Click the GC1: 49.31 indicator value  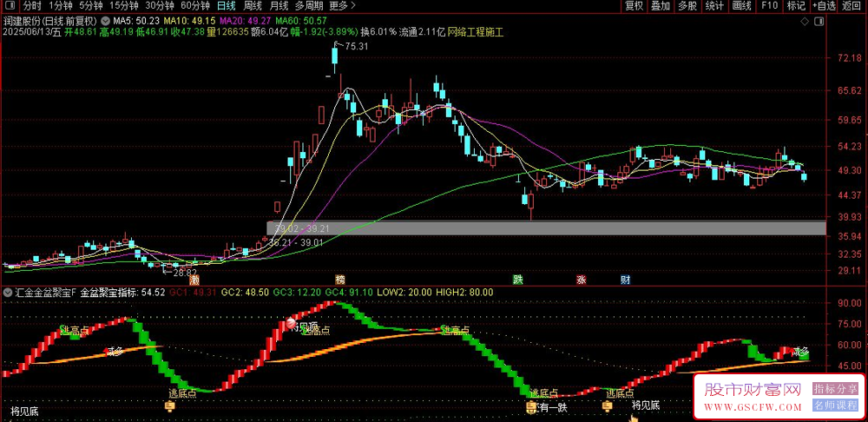193,292
